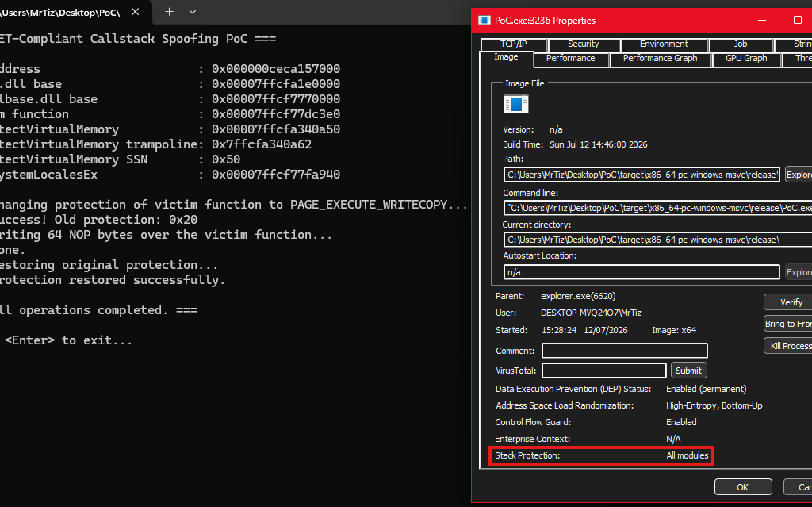The width and height of the screenshot is (812, 507).
Task: Click the address 0x00007ffcf77fa940 in terminal
Action: 276,175
